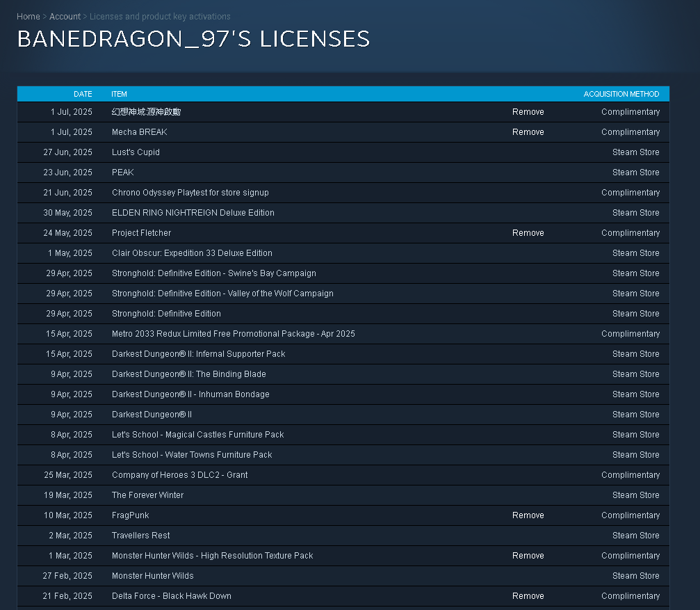This screenshot has width=700, height=610.
Task: Click The Forever Winter item name
Action: pos(148,495)
